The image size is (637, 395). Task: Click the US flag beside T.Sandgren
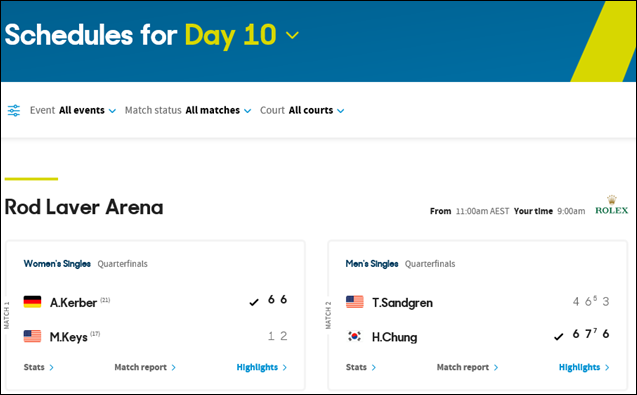(x=355, y=302)
